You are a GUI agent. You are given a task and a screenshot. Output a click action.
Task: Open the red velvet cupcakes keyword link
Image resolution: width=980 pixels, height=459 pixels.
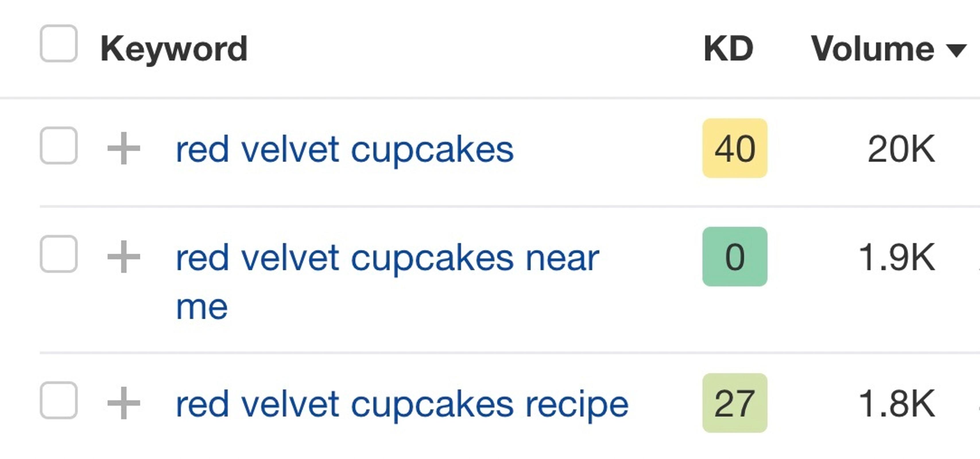coord(344,149)
